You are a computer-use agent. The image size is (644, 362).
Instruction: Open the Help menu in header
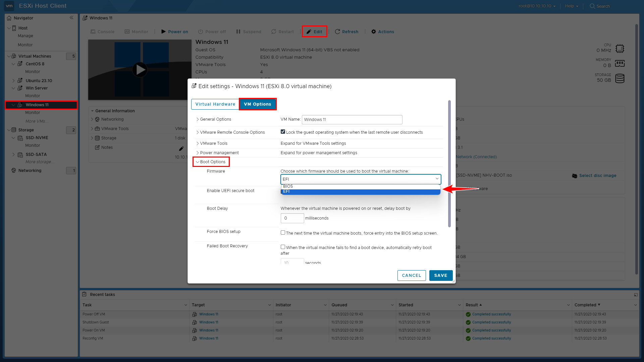pos(571,6)
